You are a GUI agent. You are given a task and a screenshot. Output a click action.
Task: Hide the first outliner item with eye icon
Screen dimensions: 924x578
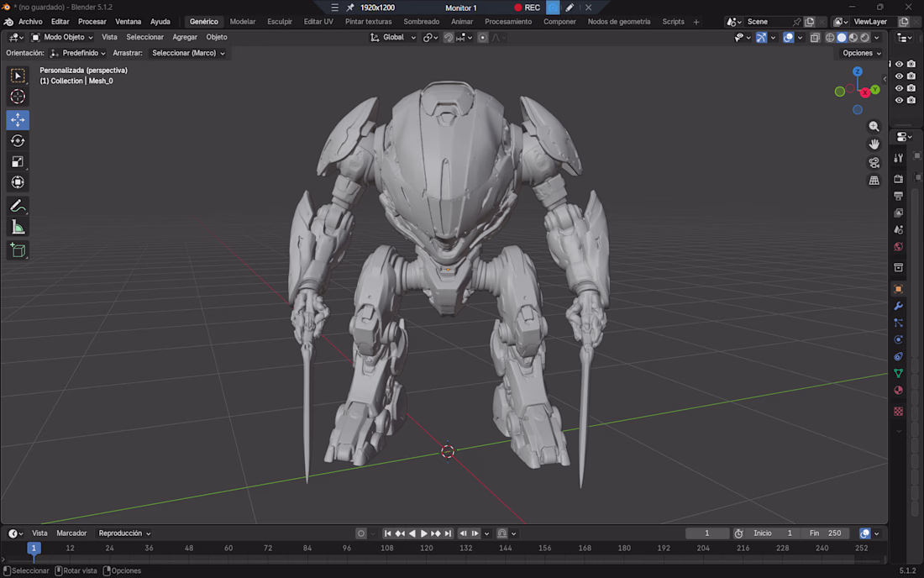[x=899, y=64]
